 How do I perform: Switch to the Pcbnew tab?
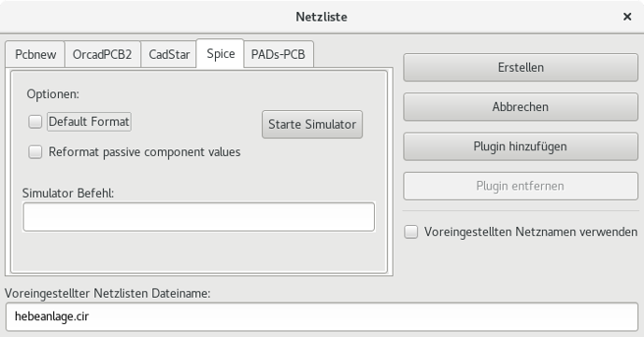(x=36, y=54)
